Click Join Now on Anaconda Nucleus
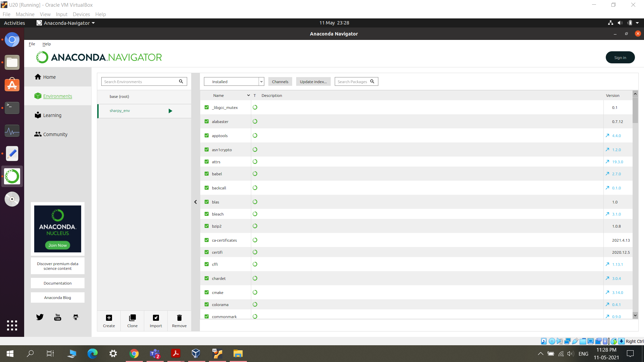Screen dimensions: 644x362 [x=58, y=245]
